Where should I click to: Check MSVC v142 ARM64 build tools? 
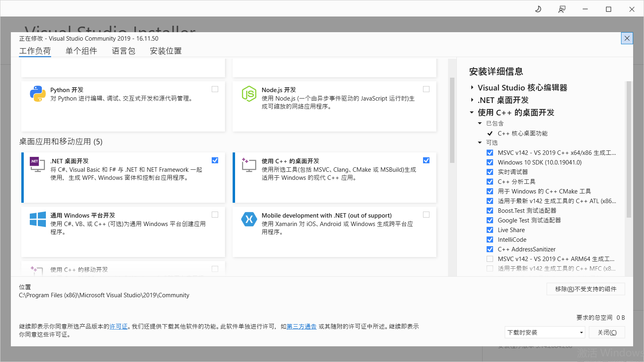coord(490,259)
